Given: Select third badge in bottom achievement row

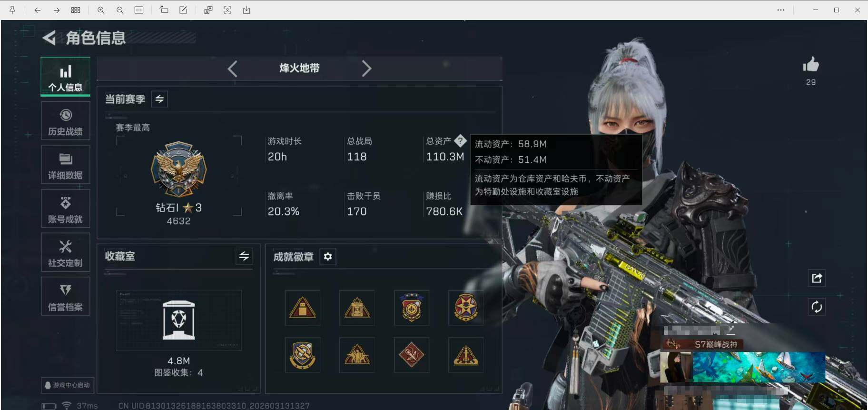Looking at the screenshot, I should pos(412,355).
